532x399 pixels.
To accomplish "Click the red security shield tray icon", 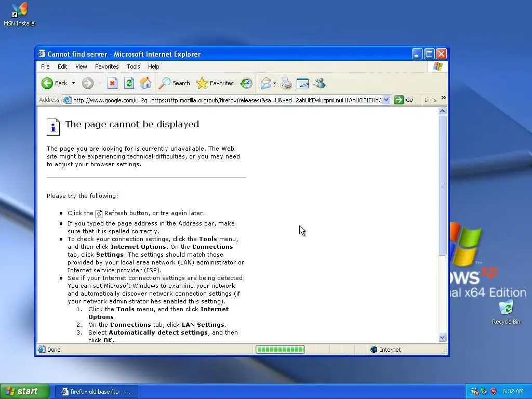I will coord(494,391).
